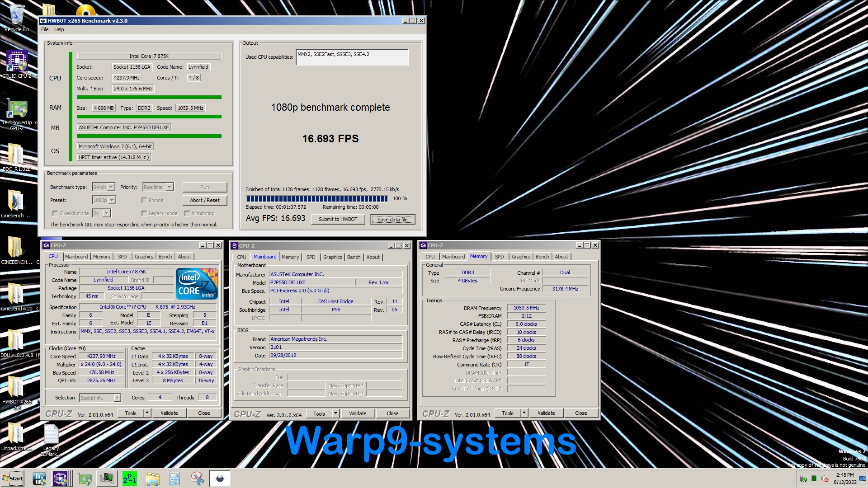Viewport: 868px width, 488px height.
Task: Select the DDU v18.0.4.8 folder on the desktop
Action: [17, 343]
